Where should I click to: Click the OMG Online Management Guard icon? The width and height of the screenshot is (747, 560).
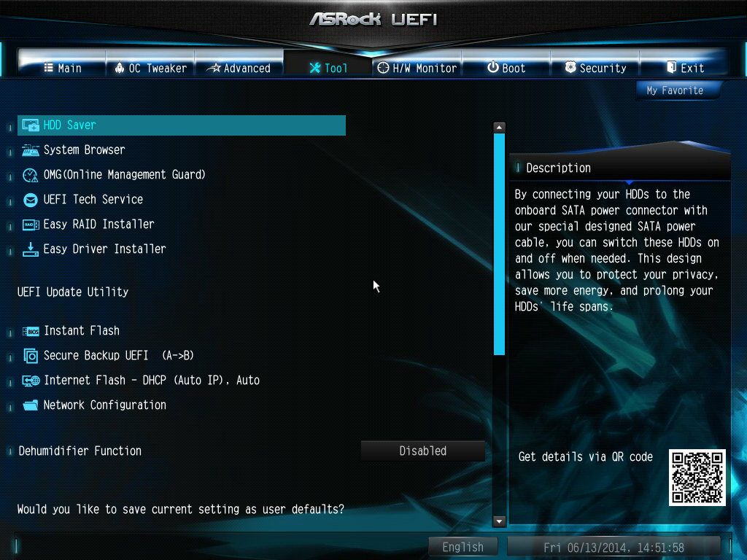(x=30, y=175)
